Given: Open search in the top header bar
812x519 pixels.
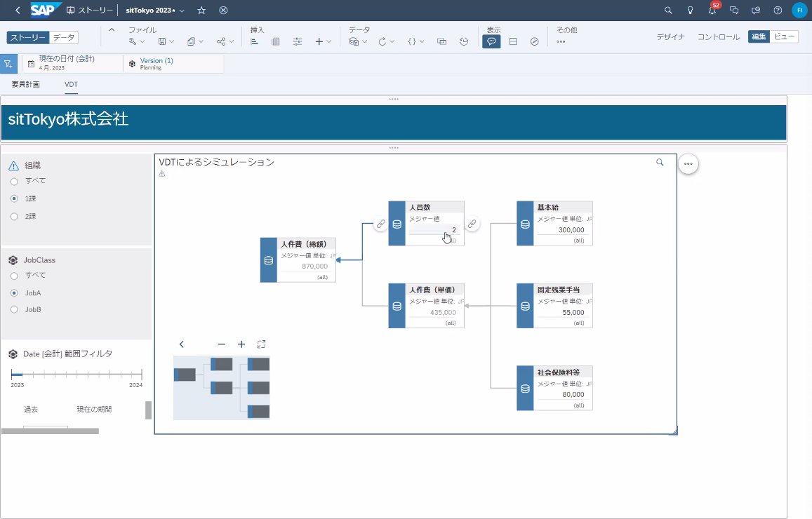Looking at the screenshot, I should 668,11.
